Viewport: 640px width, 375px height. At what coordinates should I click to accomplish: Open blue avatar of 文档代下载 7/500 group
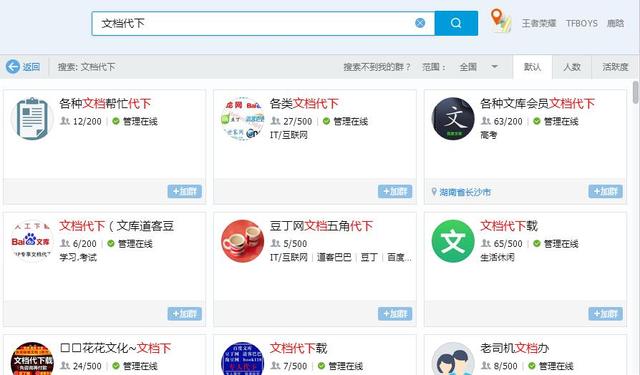point(242,359)
